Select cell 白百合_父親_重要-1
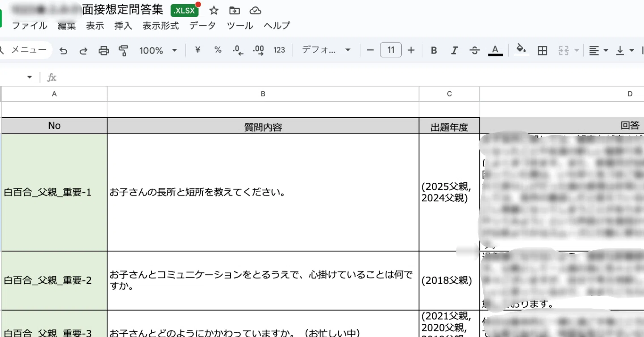Screen dimensions: 644x337 click(x=54, y=193)
